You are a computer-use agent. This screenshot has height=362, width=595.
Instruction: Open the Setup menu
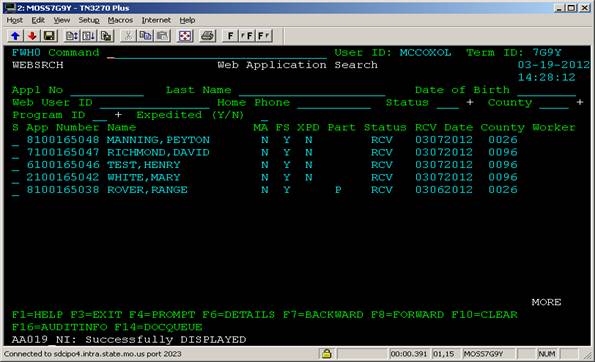tap(89, 20)
